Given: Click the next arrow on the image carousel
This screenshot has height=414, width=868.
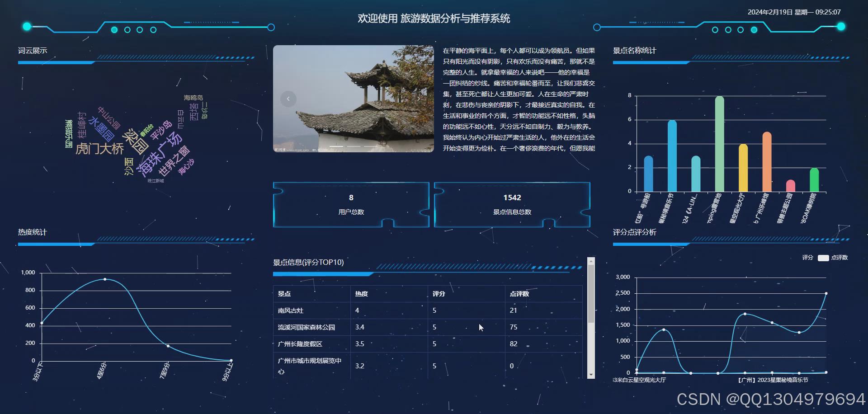Looking at the screenshot, I should click(x=419, y=99).
